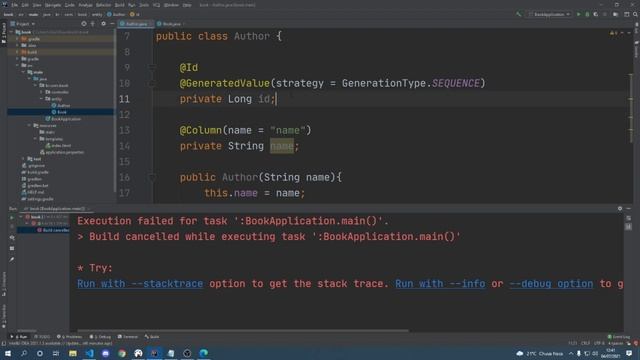Expand the controller package in project tree
The width and height of the screenshot is (640, 360).
tap(41, 92)
